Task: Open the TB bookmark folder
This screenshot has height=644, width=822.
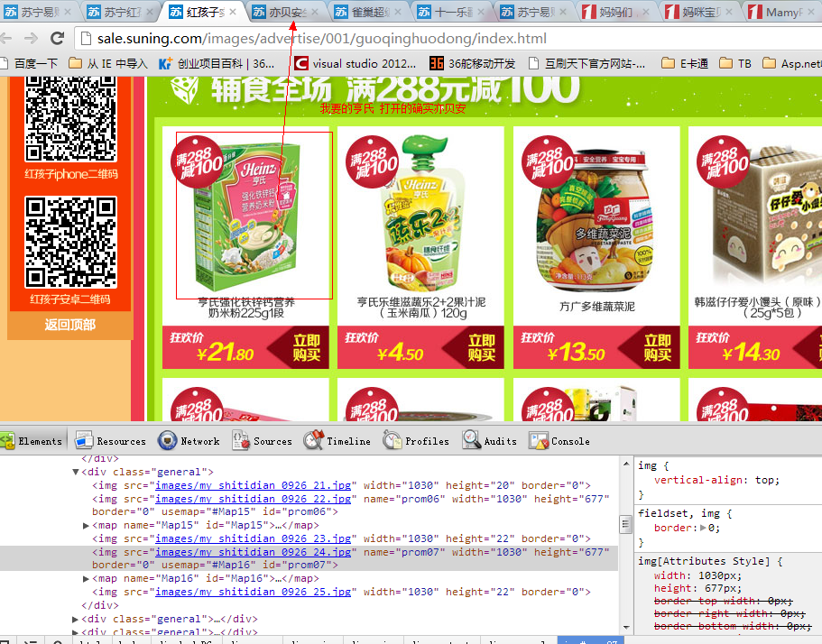Action: [735, 63]
